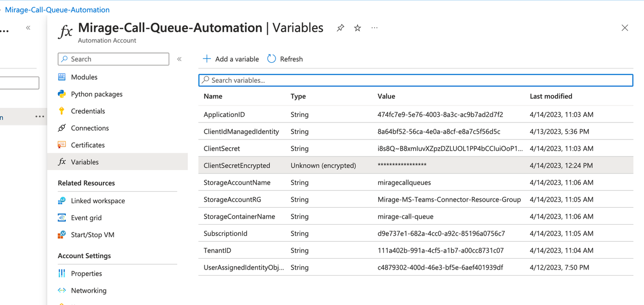Viewport: 644px width, 305px height.
Task: Click the Connections plug icon
Action: [x=62, y=128]
